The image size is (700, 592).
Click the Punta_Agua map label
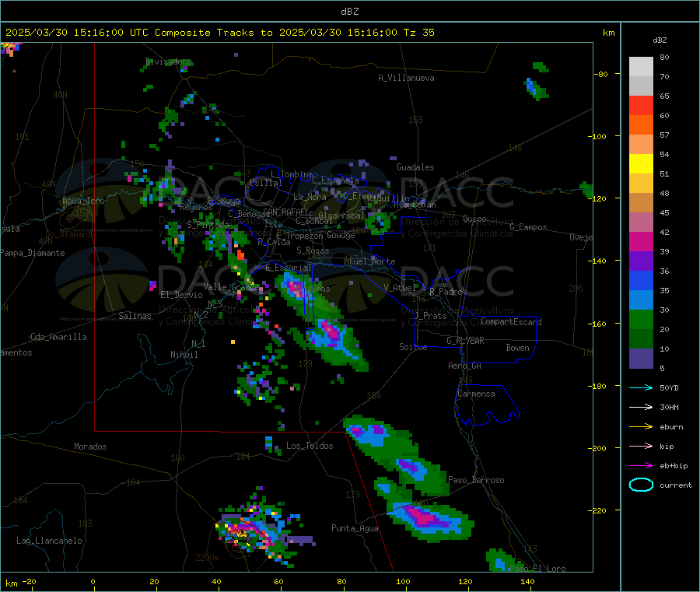(355, 528)
